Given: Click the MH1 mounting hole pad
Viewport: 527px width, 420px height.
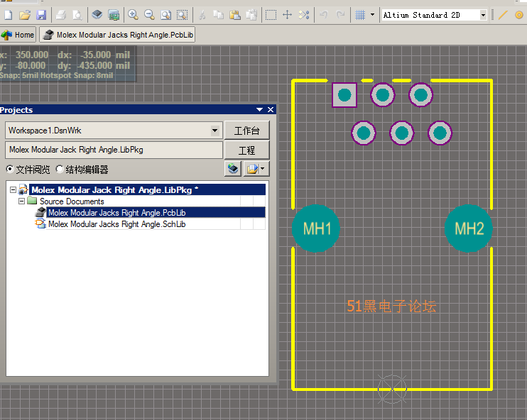Looking at the screenshot, I should [x=316, y=228].
